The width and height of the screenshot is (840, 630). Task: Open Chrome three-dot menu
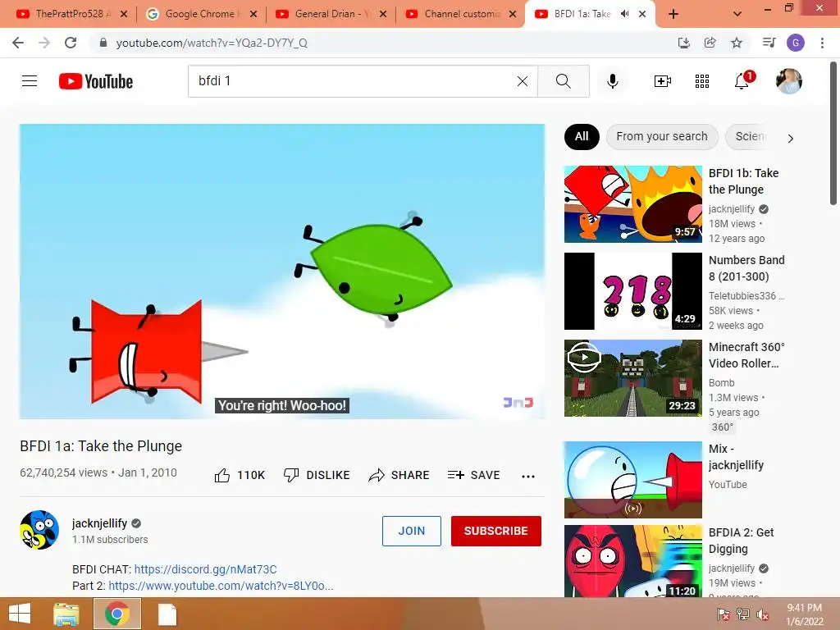pos(822,43)
